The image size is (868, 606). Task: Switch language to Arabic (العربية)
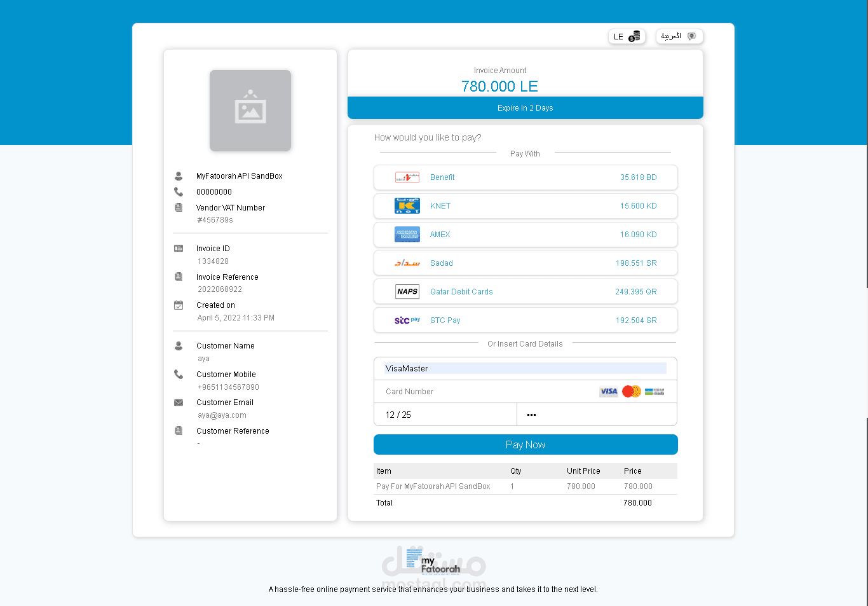679,36
